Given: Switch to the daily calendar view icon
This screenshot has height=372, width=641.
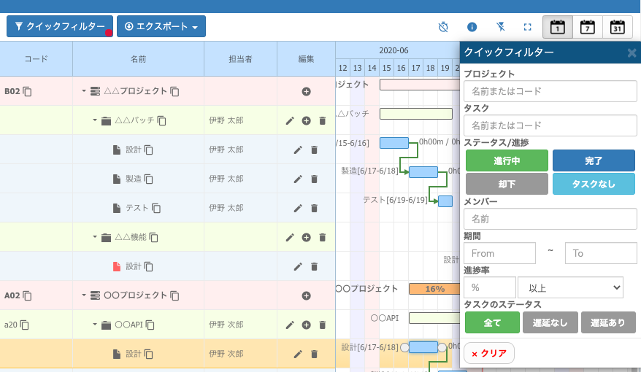Looking at the screenshot, I should pos(557,27).
